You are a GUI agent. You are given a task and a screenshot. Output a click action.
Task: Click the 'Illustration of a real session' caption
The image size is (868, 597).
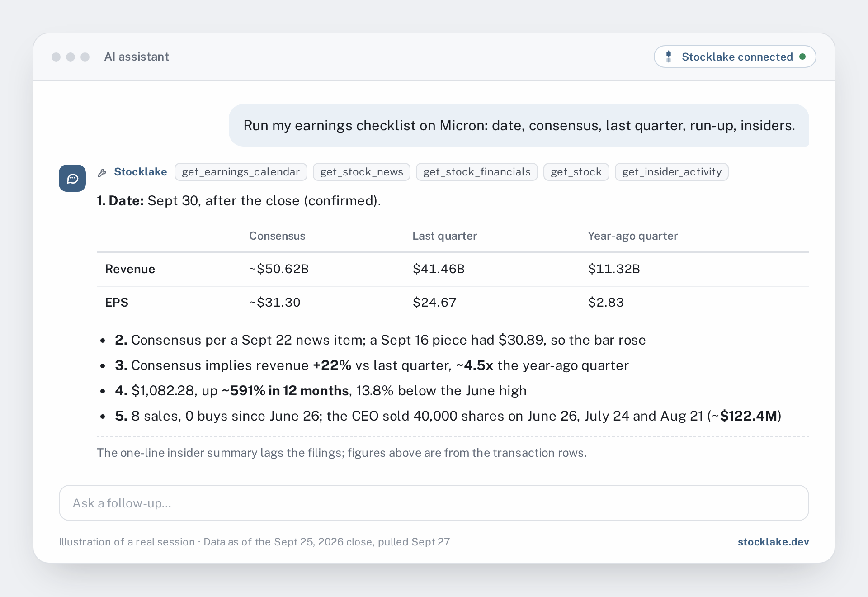click(255, 542)
